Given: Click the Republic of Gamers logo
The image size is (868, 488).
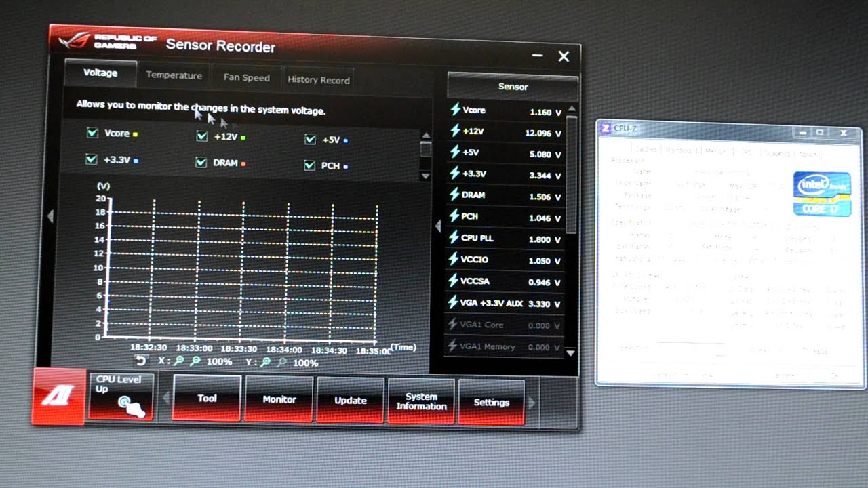Looking at the screenshot, I should click(x=107, y=41).
